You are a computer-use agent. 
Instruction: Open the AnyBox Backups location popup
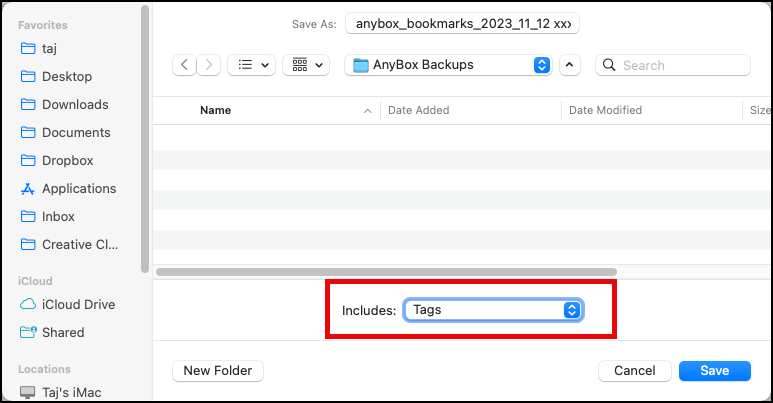click(x=448, y=65)
